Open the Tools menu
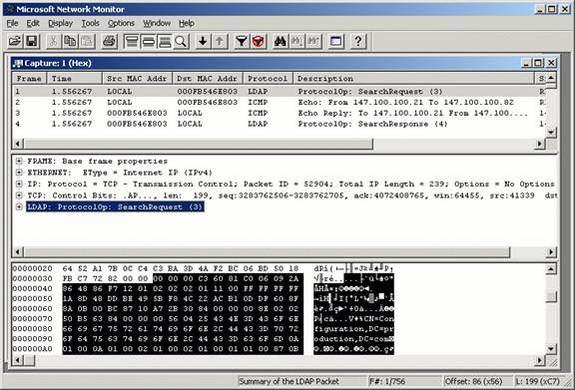Viewport: 575px width, 390px height. pyautogui.click(x=90, y=23)
